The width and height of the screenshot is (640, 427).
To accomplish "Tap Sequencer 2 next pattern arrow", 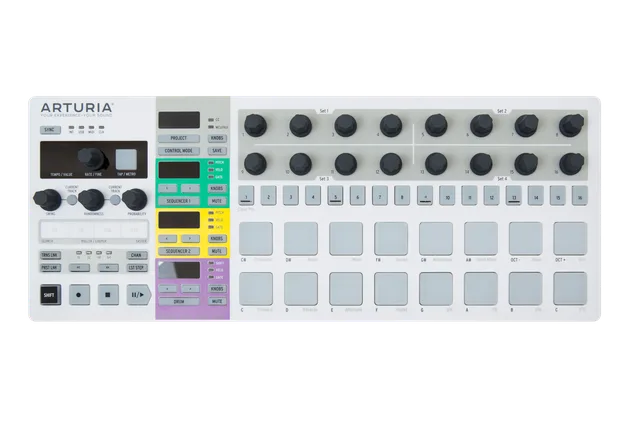I will [190, 239].
